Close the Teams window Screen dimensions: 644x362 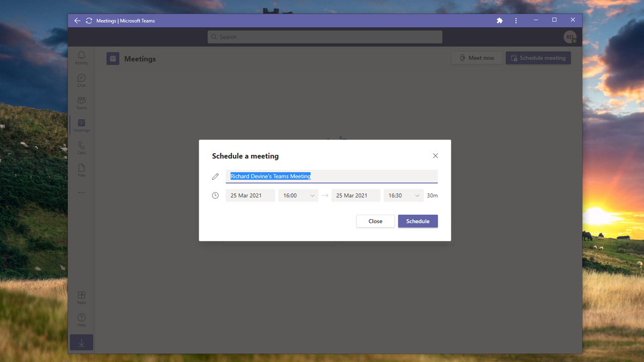tap(573, 20)
